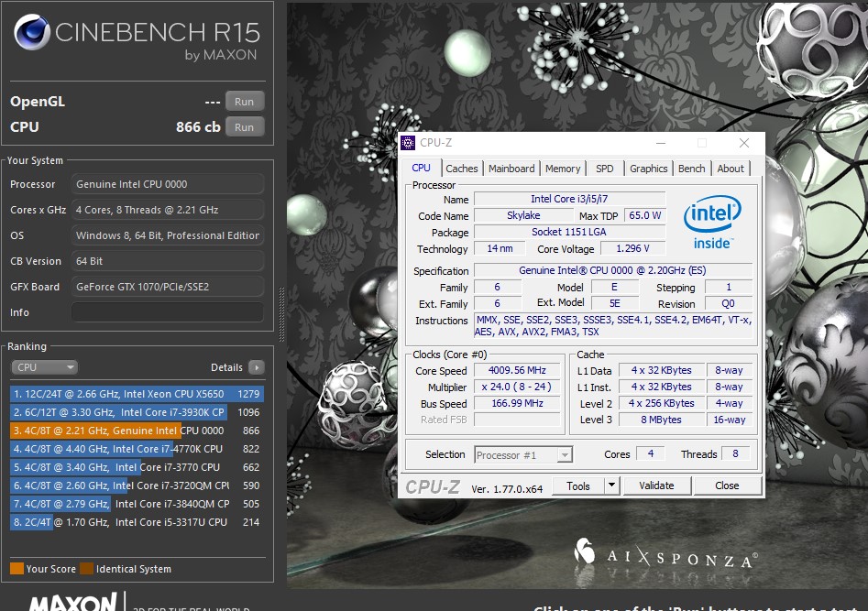This screenshot has height=611, width=868.
Task: Click the Cores x GHz value field
Action: tap(167, 210)
